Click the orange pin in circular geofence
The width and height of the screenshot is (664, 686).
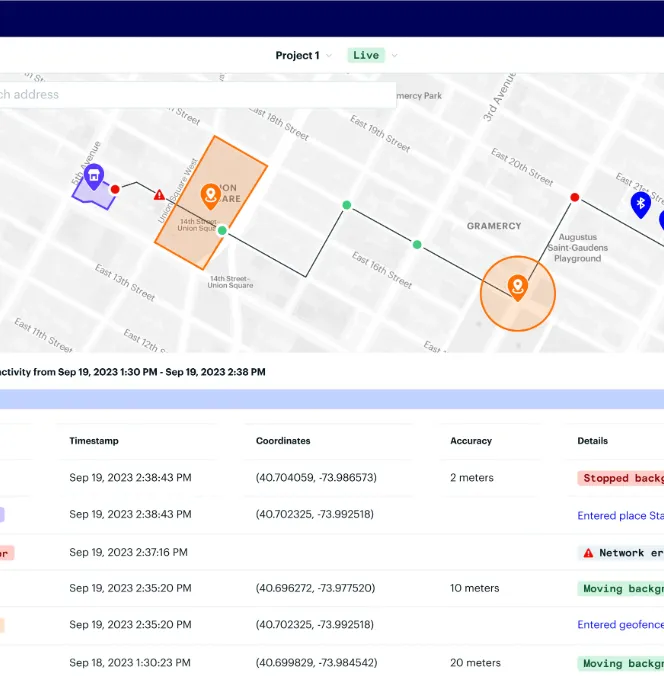point(517,287)
